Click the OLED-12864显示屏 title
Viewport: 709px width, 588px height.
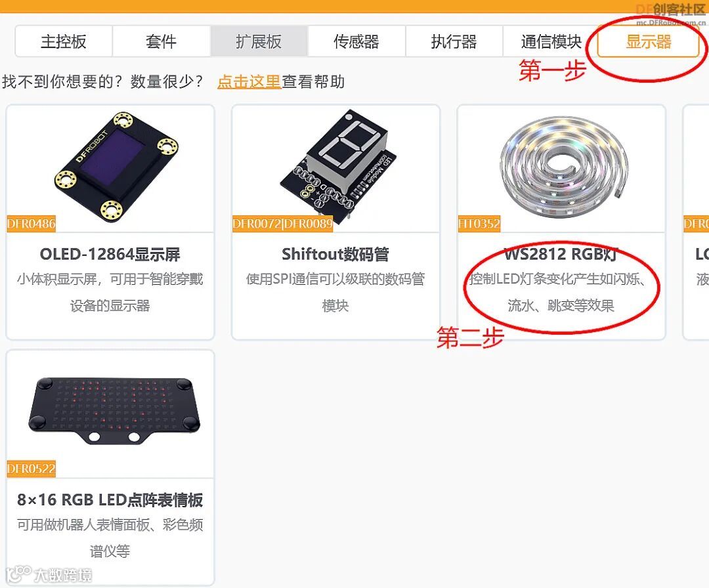(x=110, y=255)
